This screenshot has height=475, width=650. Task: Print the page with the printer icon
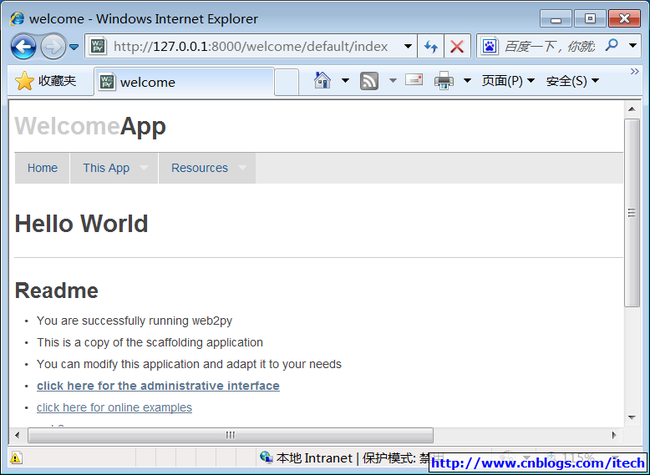click(444, 80)
